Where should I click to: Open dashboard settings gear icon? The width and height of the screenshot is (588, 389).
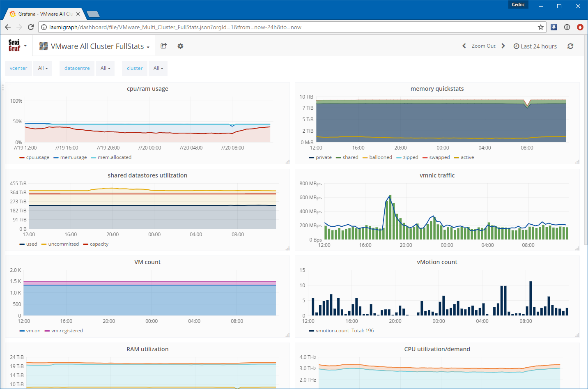(180, 46)
